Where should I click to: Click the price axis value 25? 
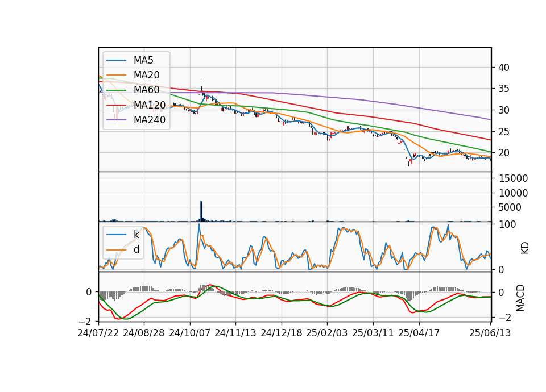pyautogui.click(x=503, y=132)
